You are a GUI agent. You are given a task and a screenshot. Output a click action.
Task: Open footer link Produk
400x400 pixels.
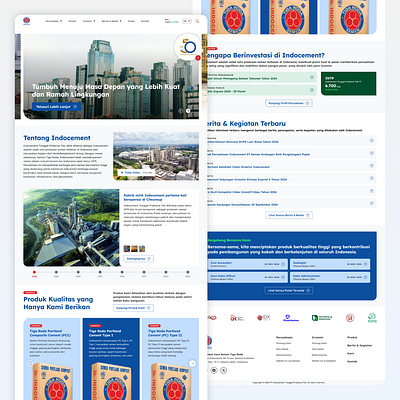tap(352, 337)
